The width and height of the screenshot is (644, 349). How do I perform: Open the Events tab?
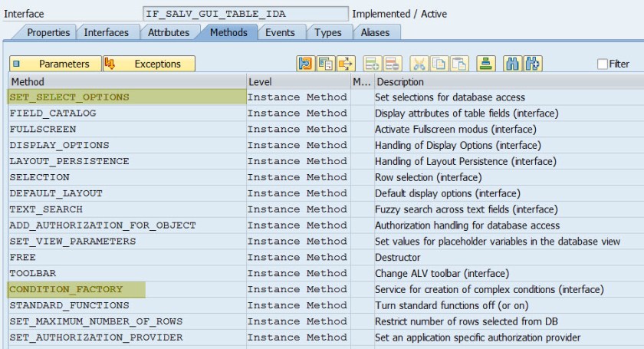coord(280,32)
